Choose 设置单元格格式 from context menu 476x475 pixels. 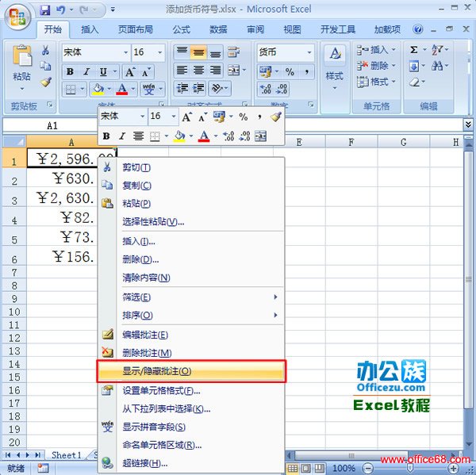tap(191, 390)
